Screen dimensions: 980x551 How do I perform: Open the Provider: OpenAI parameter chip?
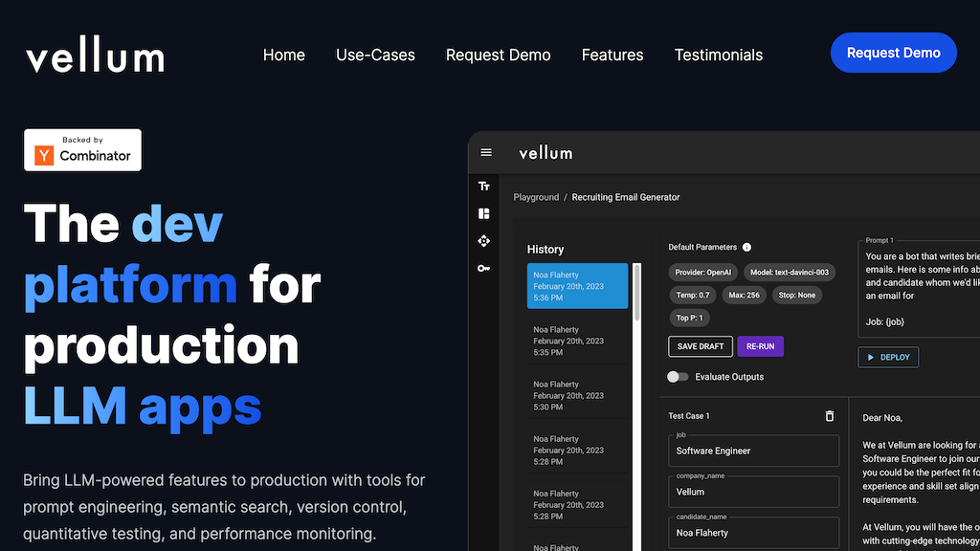click(701, 272)
